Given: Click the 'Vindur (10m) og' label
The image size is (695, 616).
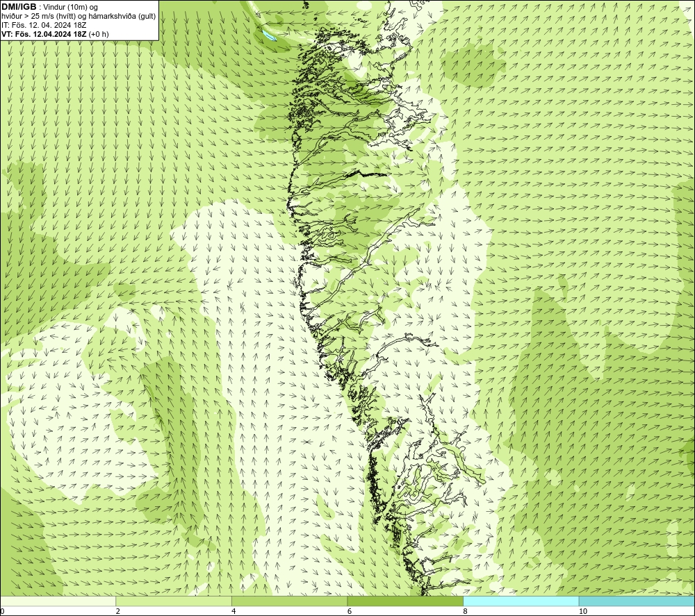Looking at the screenshot, I should pos(71,8).
